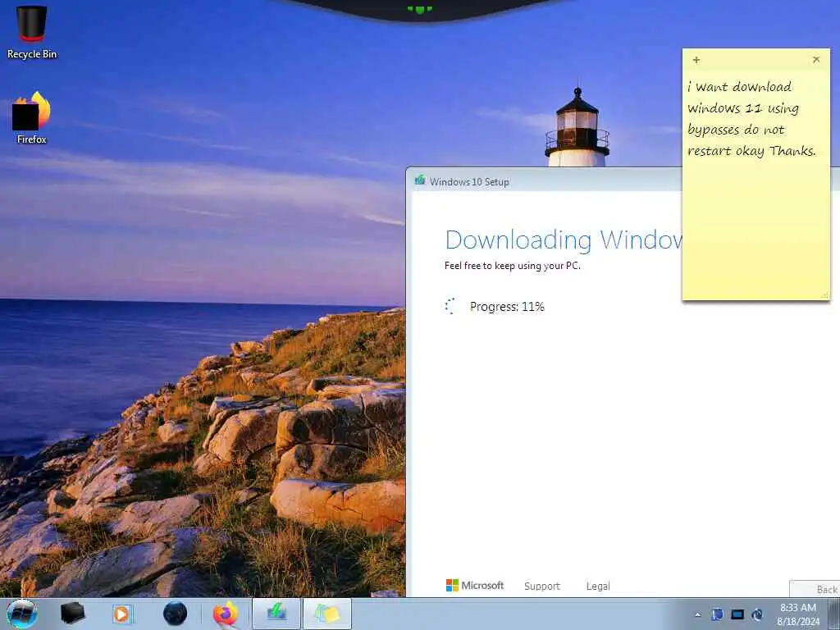Open the network monitor tray icon

tap(737, 614)
